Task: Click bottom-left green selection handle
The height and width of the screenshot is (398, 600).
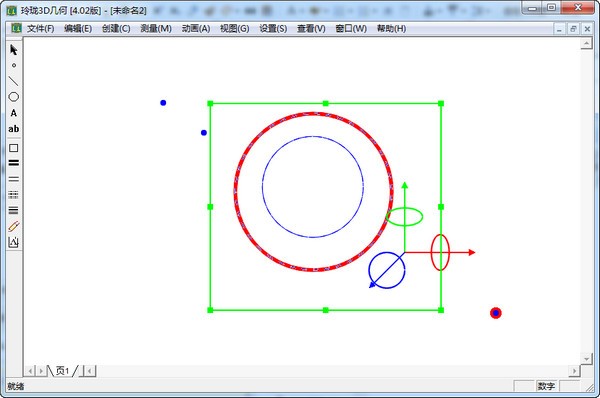Action: click(210, 310)
